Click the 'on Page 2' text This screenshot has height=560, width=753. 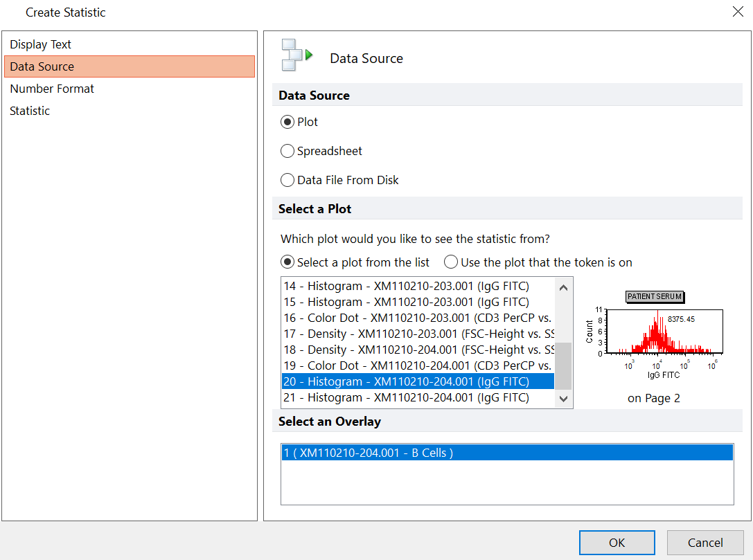point(653,398)
